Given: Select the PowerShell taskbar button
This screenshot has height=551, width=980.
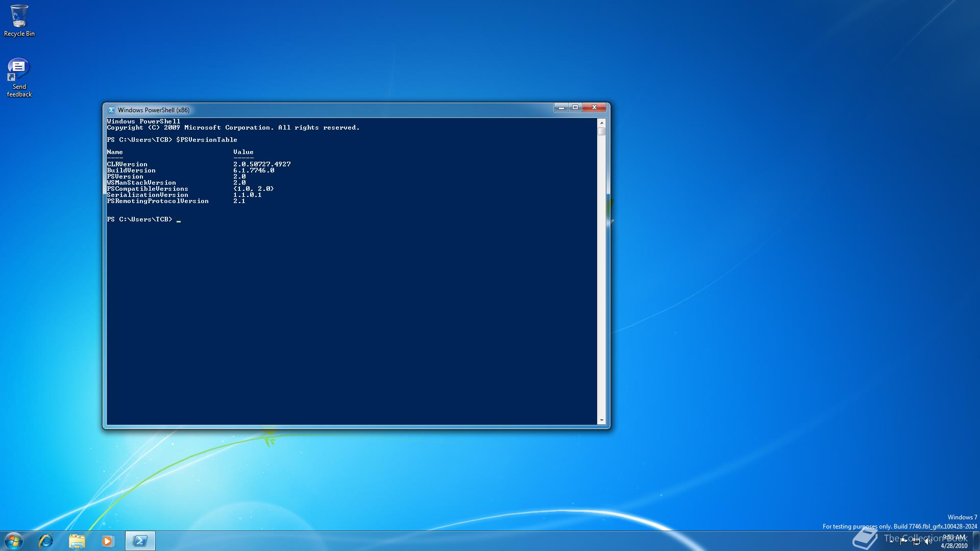Looking at the screenshot, I should 140,541.
